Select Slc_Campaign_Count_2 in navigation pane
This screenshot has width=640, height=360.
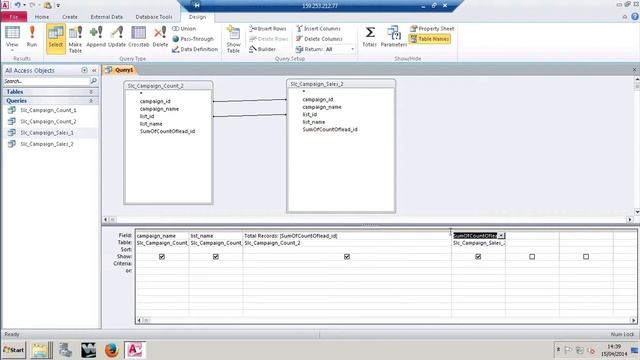click(48, 122)
